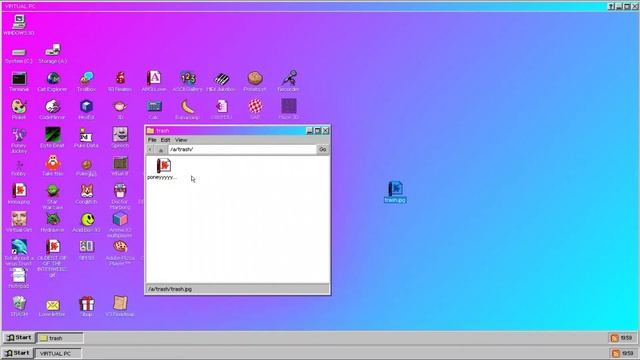Open the View menu in trash window
Image resolution: width=640 pixels, height=360 pixels.
(181, 140)
